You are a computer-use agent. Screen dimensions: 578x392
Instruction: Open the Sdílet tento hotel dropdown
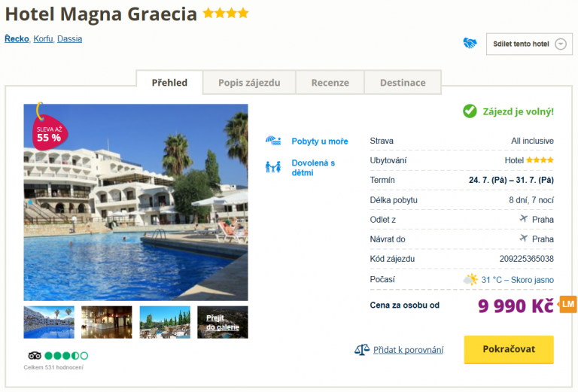(529, 44)
